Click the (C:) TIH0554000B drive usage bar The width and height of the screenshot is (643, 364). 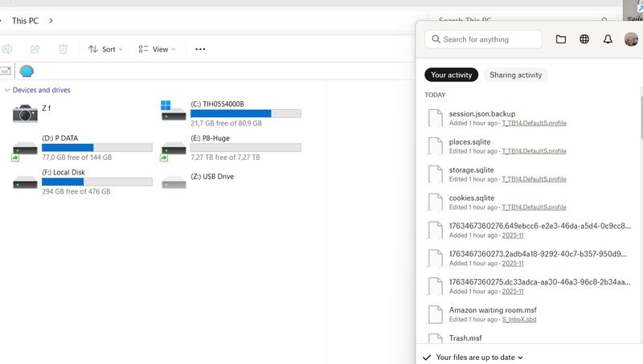[x=245, y=114]
